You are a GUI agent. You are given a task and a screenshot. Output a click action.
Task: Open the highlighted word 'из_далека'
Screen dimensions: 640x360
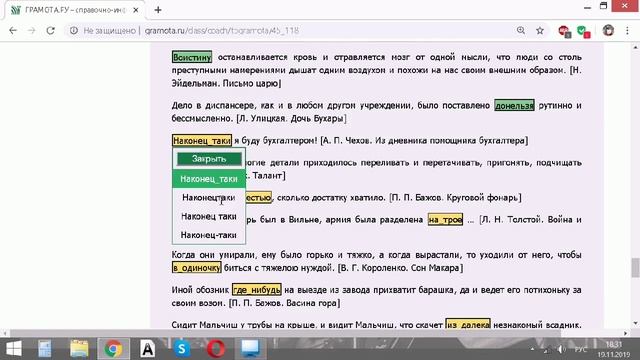click(468, 324)
